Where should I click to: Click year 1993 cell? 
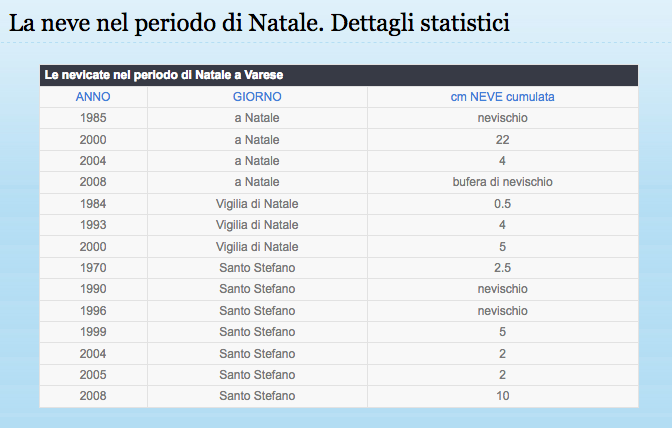[93, 225]
